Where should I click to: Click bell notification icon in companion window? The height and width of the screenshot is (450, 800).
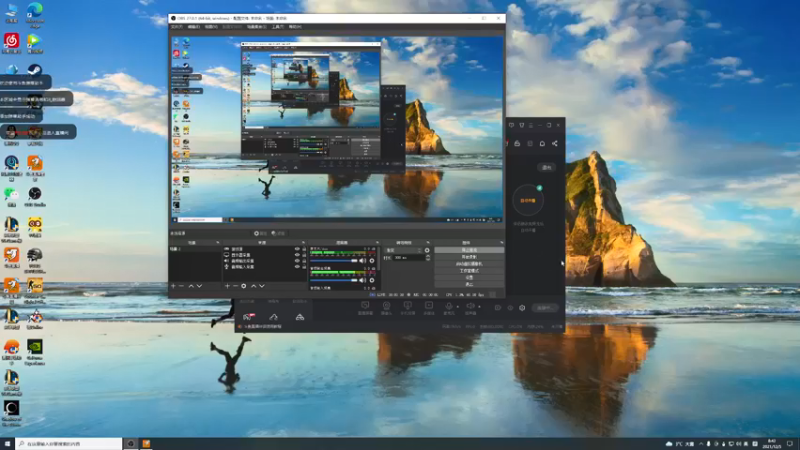pyautogui.click(x=542, y=144)
